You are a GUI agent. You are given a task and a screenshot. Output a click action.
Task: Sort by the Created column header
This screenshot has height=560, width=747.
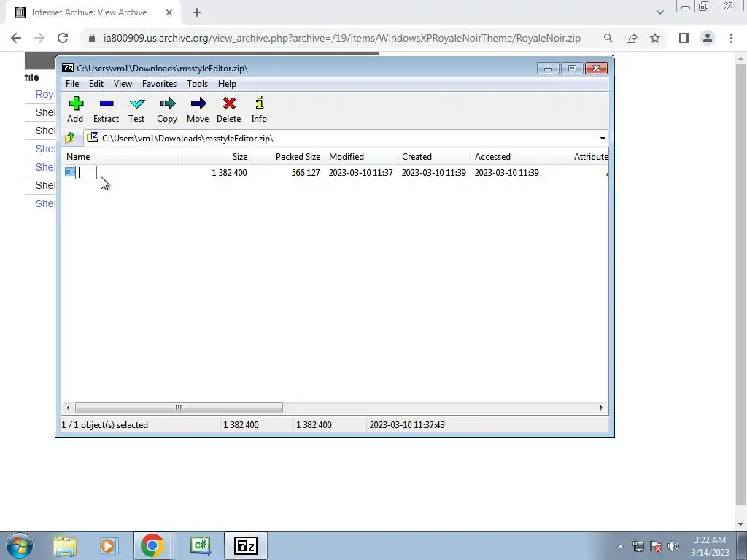coord(433,157)
